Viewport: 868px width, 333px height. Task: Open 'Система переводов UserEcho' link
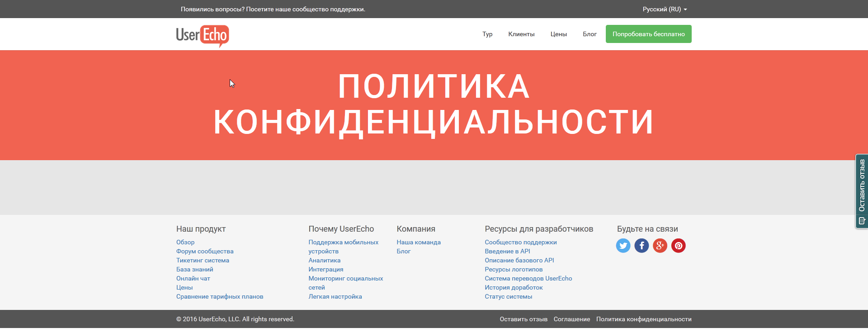pos(528,278)
